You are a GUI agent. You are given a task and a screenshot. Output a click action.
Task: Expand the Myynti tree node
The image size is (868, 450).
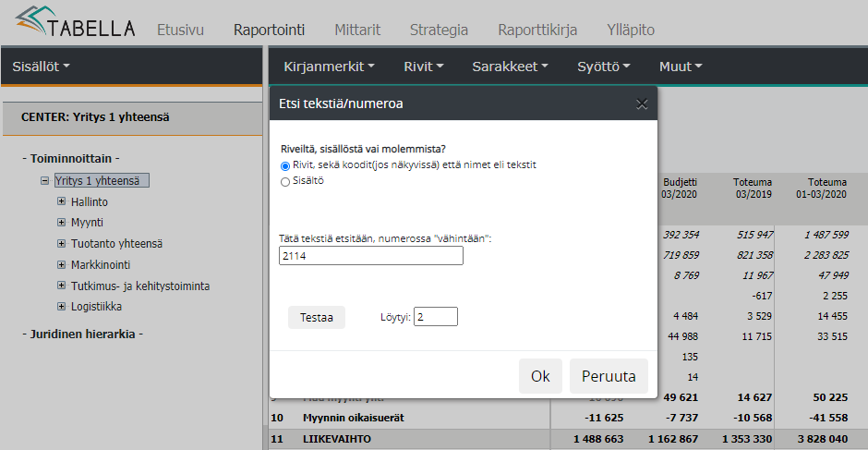coord(62,223)
